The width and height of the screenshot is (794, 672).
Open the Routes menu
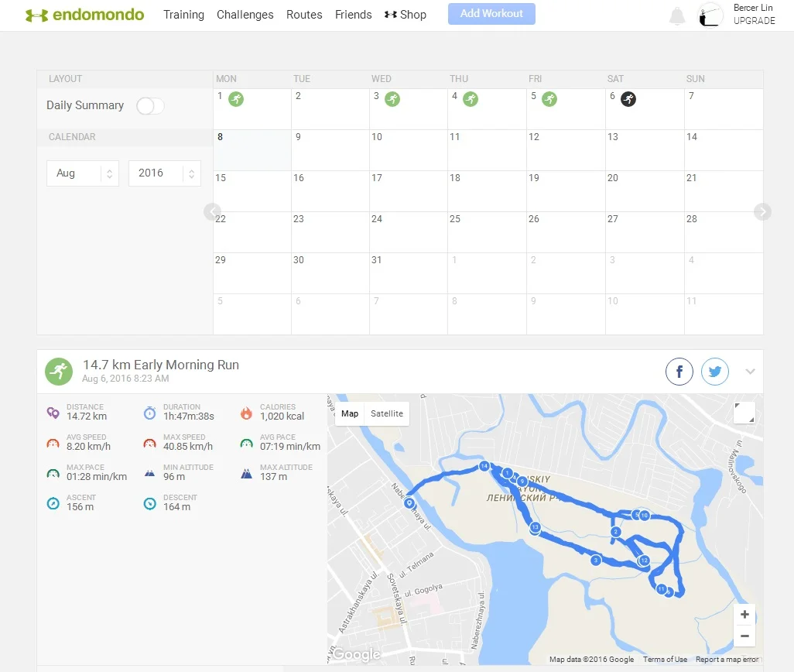pos(304,15)
